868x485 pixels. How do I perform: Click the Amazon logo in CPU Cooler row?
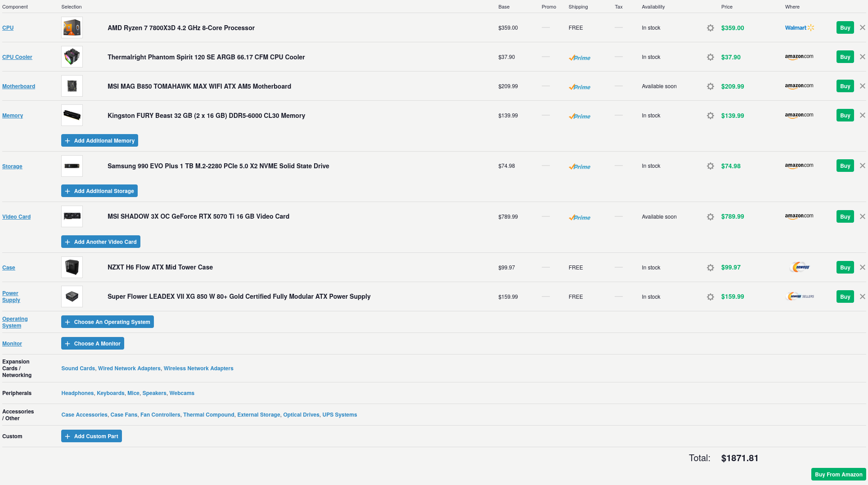click(799, 57)
